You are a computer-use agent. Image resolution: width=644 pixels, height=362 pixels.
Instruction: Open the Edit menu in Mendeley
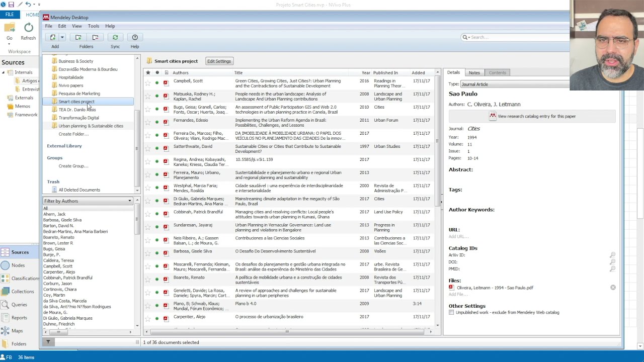pyautogui.click(x=62, y=26)
